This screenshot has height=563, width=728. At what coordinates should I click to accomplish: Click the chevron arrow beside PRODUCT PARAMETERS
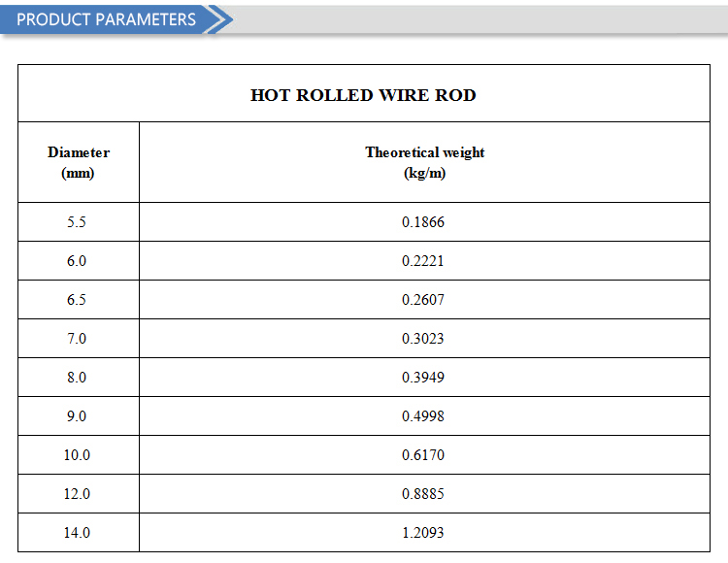point(221,19)
